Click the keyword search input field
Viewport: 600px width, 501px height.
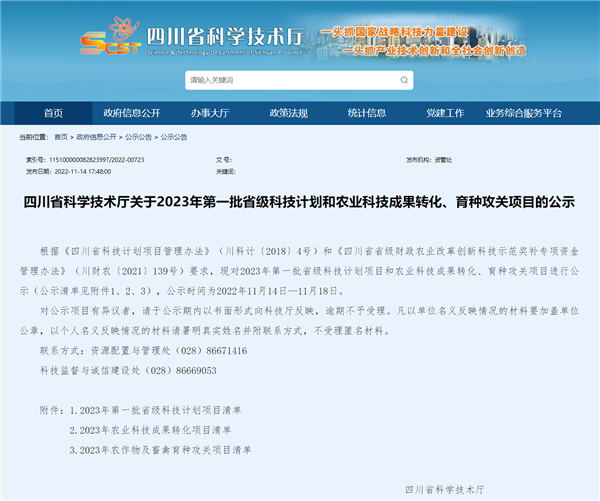click(290, 80)
